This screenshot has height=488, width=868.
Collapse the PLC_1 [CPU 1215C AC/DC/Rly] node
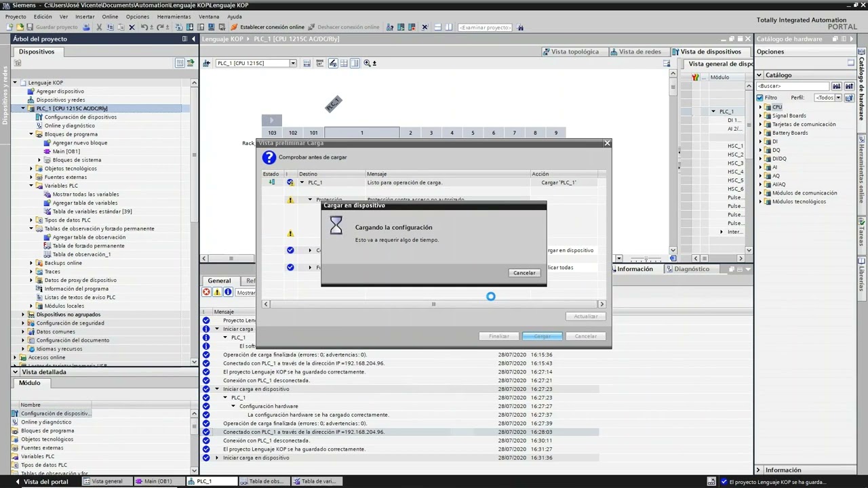(23, 108)
